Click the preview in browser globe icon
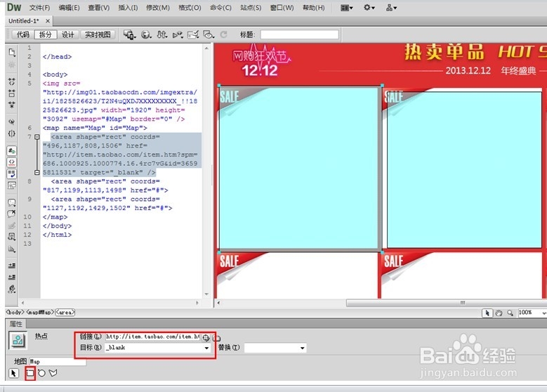Image resolution: width=547 pixels, height=392 pixels. click(x=146, y=34)
